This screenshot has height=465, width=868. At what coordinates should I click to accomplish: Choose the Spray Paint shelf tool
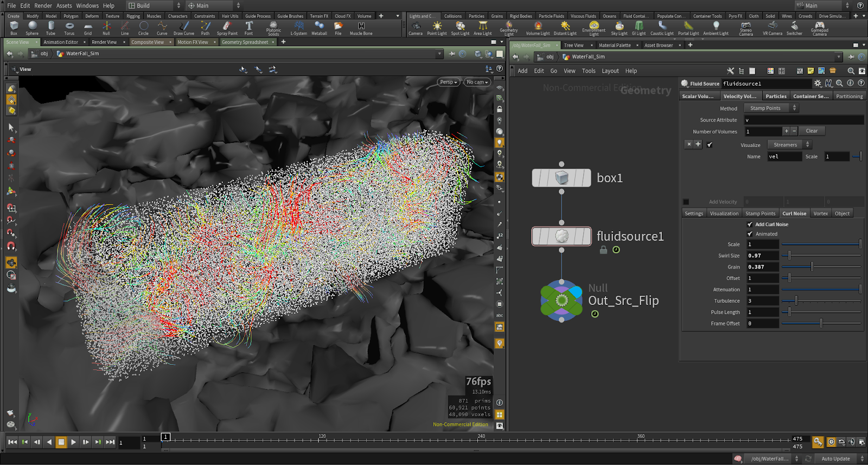click(x=227, y=27)
